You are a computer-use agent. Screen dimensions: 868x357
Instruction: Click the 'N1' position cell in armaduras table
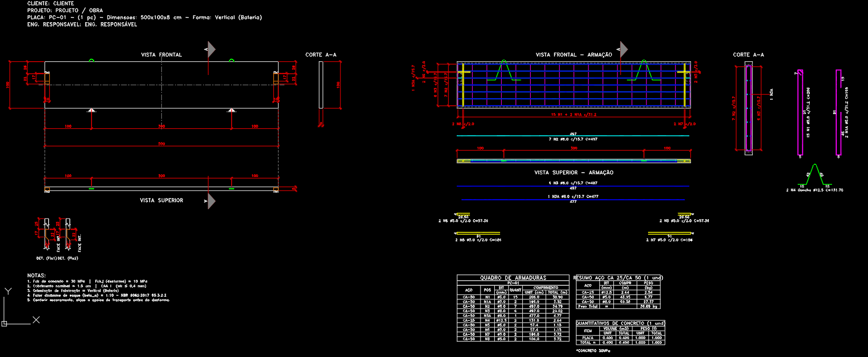487,297
